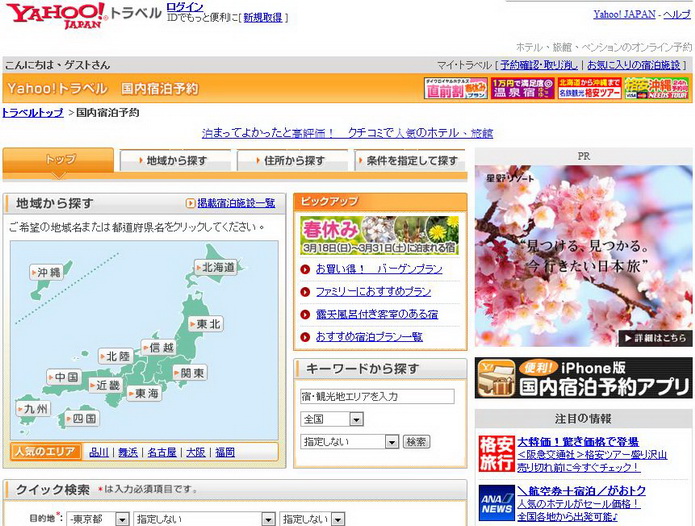
Task: Open the 格安沖縄 banner icon
Action: 656,88
